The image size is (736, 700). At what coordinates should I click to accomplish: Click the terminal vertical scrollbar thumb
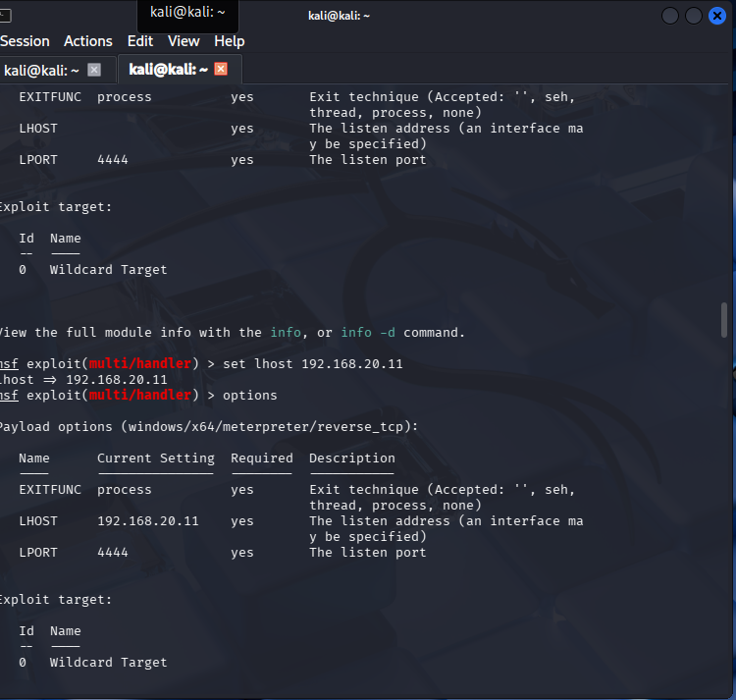point(724,320)
